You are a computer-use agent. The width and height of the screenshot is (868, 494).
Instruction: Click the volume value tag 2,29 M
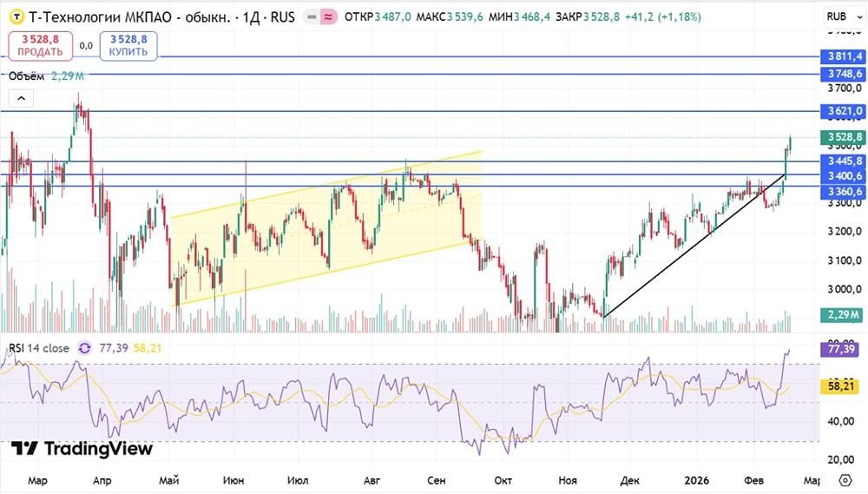point(841,315)
